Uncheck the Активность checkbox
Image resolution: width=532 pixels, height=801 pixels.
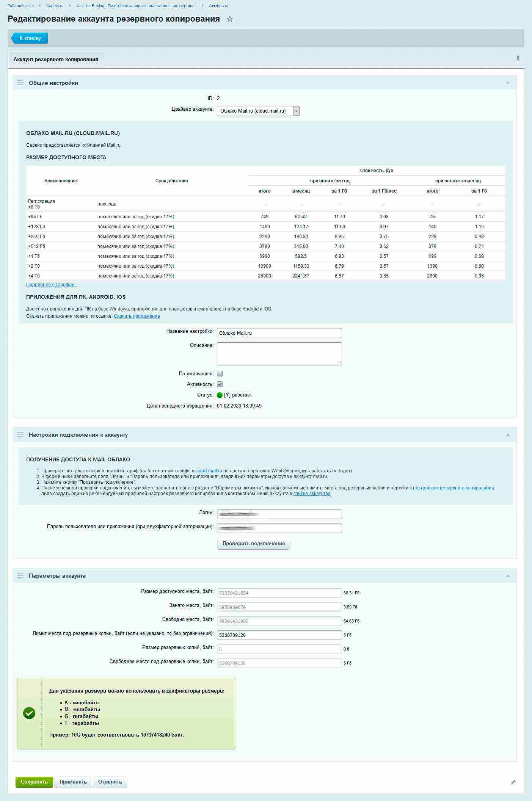tap(220, 384)
